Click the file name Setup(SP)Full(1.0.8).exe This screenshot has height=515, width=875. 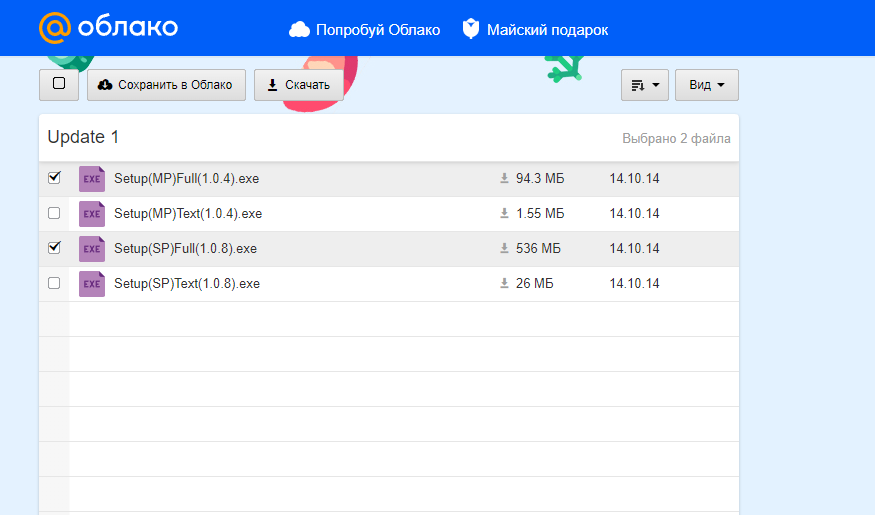[185, 249]
